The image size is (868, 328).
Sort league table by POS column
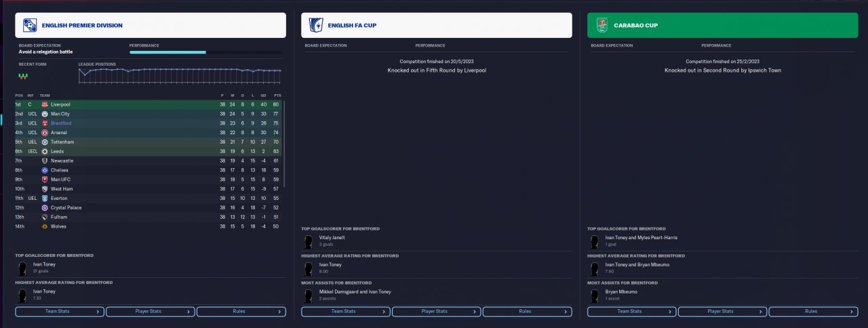coord(18,96)
